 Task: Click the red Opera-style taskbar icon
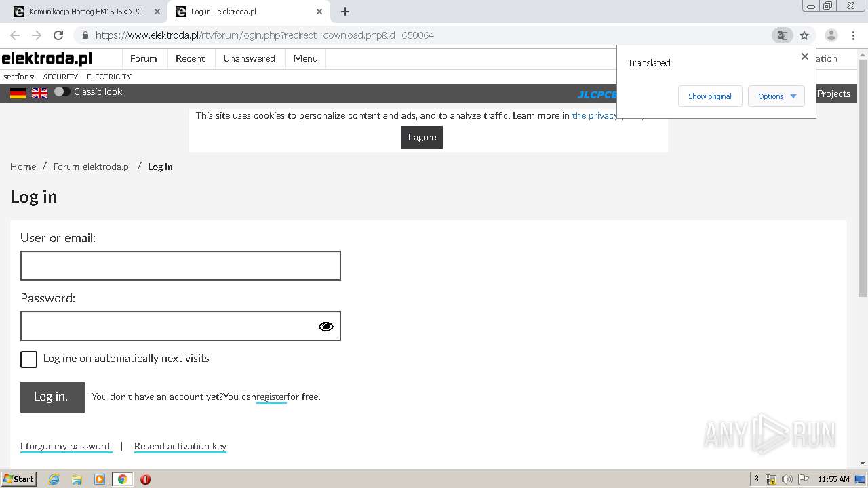[x=145, y=479]
